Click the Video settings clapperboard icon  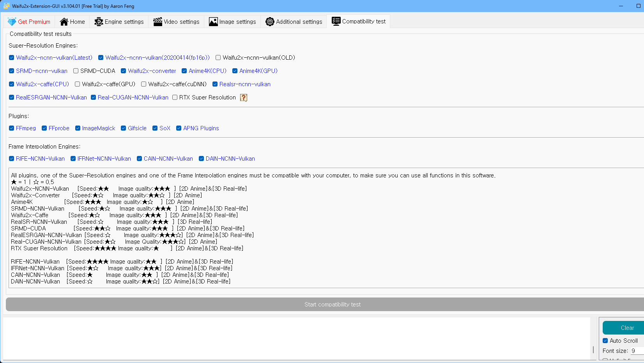click(157, 22)
